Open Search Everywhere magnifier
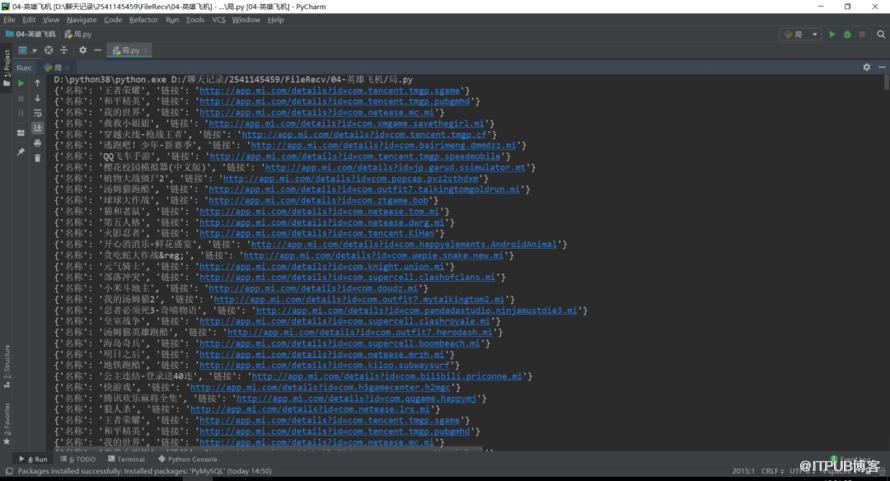This screenshot has height=481, width=890. pos(881,35)
